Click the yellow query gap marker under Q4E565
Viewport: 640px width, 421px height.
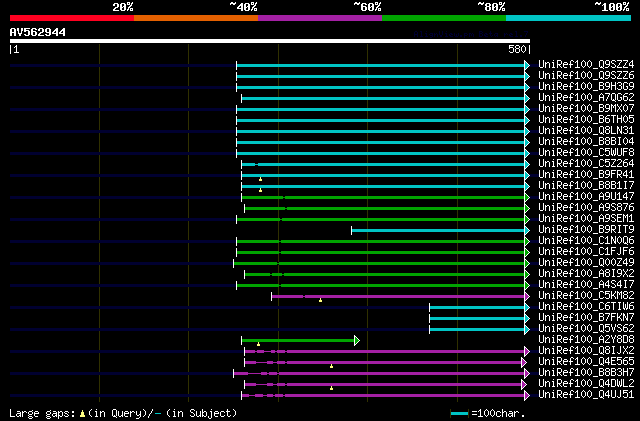[x=331, y=366]
